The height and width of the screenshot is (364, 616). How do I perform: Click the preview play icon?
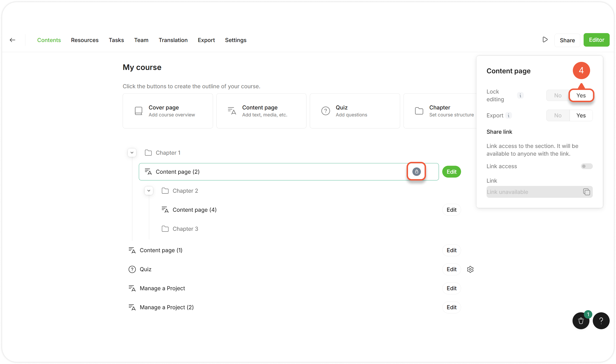coord(545,40)
